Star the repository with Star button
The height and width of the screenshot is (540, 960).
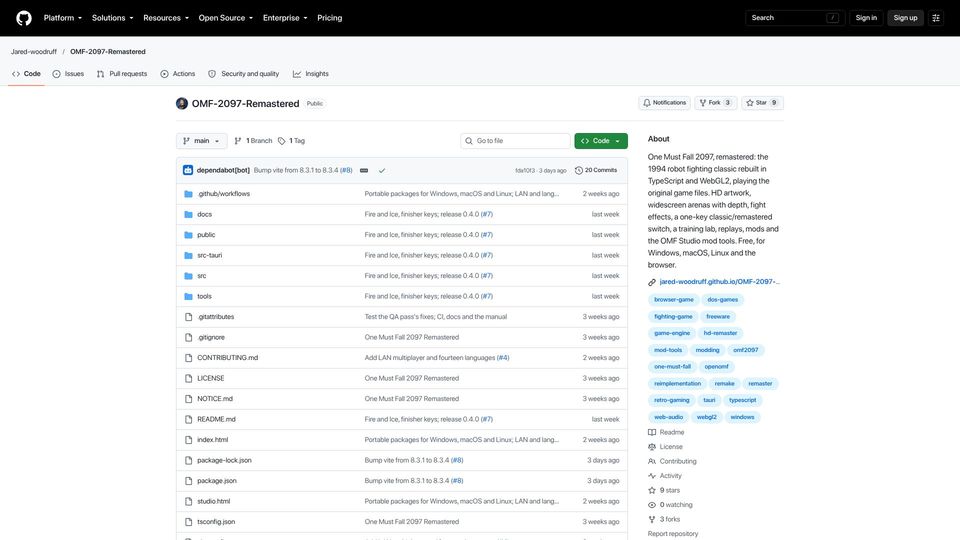762,103
